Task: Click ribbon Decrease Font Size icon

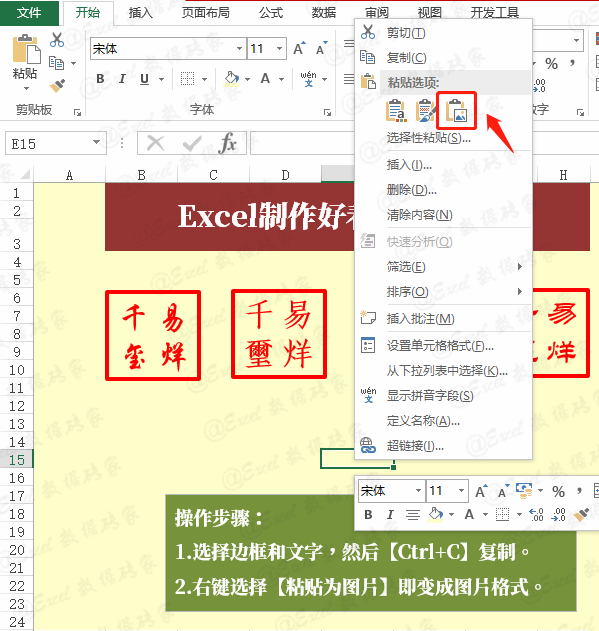Action: 321,49
